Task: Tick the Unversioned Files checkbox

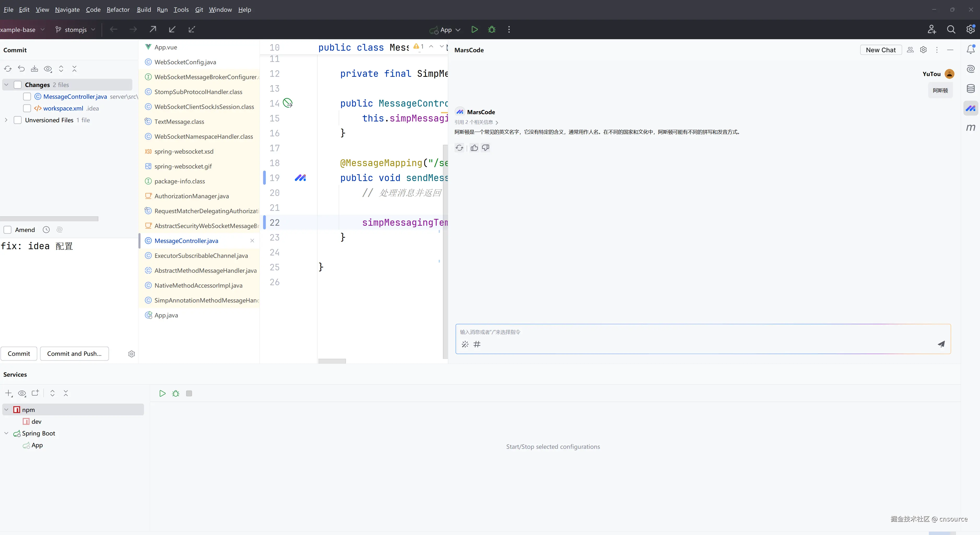Action: 17,120
